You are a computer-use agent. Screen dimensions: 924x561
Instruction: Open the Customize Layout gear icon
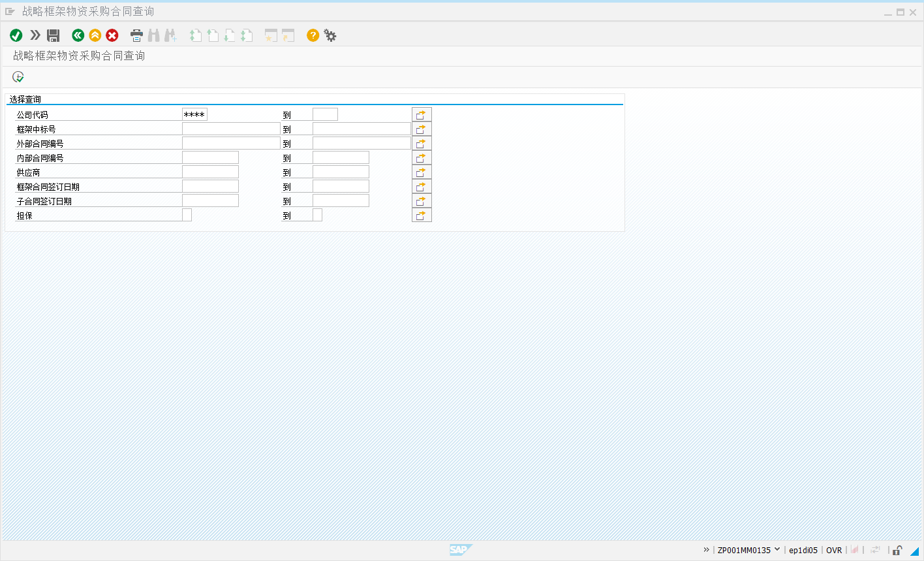point(330,35)
